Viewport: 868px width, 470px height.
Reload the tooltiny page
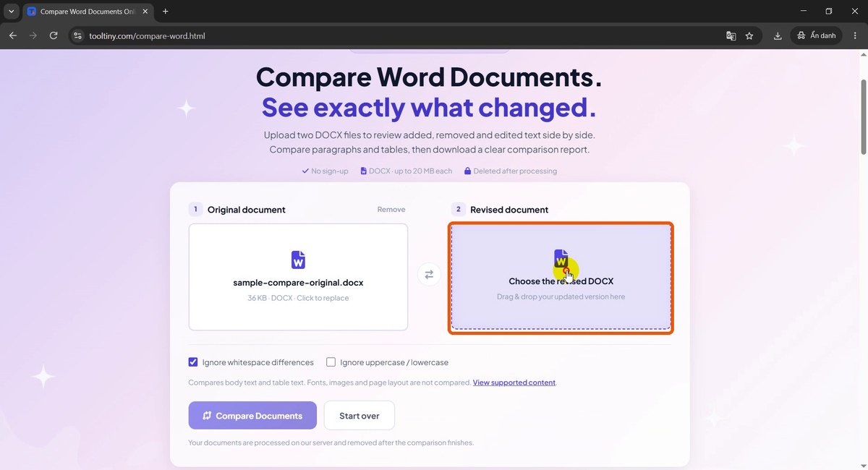[54, 35]
